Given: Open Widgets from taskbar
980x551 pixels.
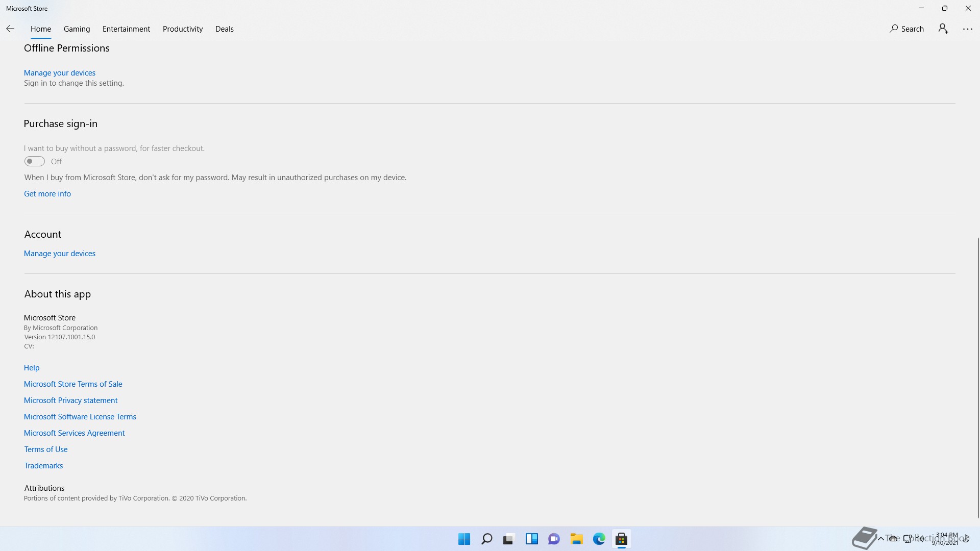Looking at the screenshot, I should (531, 539).
